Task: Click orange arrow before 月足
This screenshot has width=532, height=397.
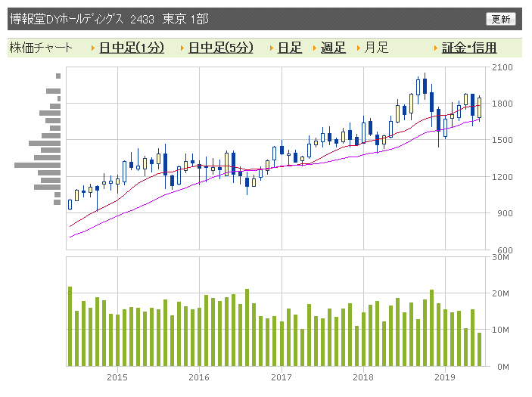Action: [x=358, y=48]
